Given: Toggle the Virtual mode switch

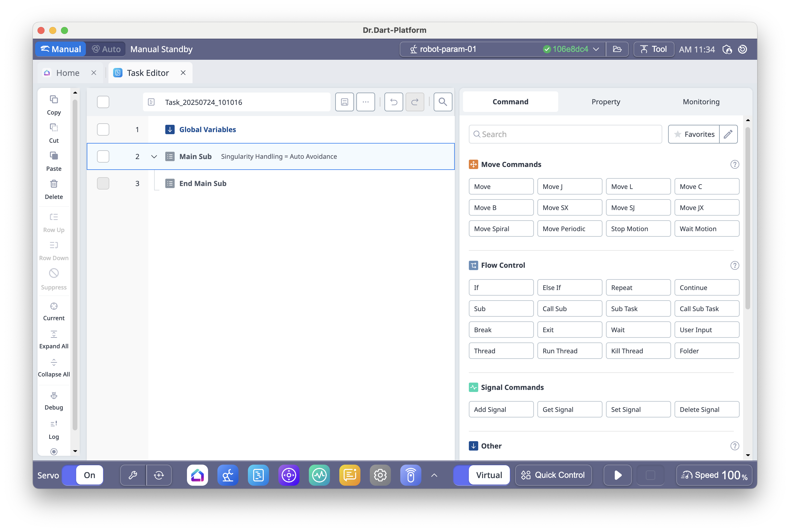Looking at the screenshot, I should 481,475.
